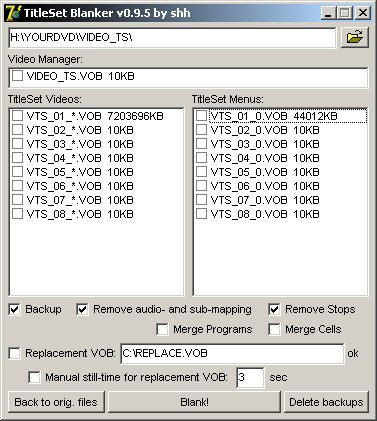This screenshot has width=377, height=421.
Task: Disable the Backup option
Action: (14, 309)
